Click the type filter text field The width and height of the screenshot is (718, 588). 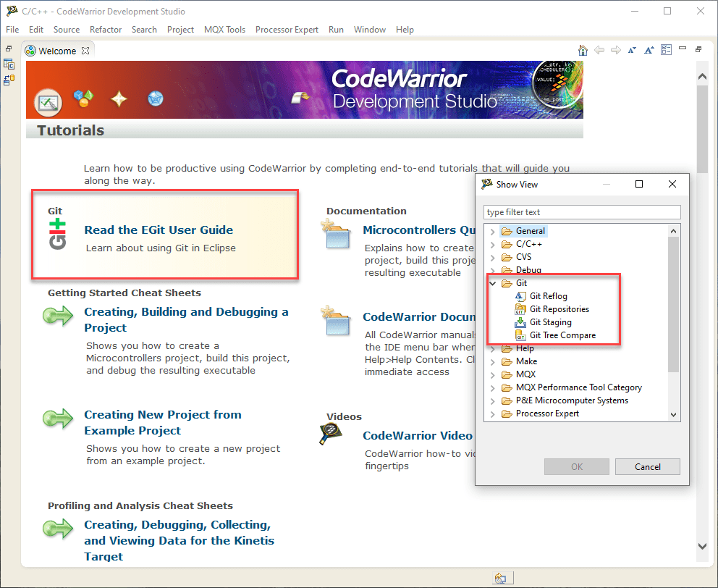581,212
